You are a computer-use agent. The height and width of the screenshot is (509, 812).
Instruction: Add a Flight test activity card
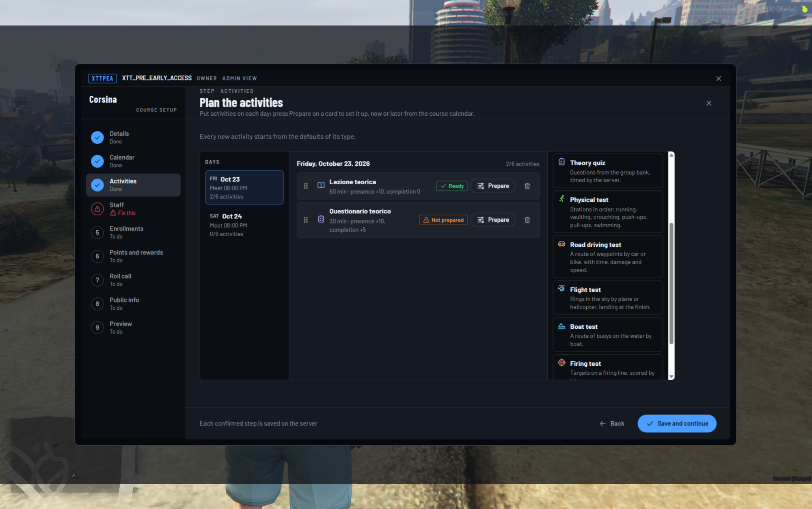tap(608, 298)
